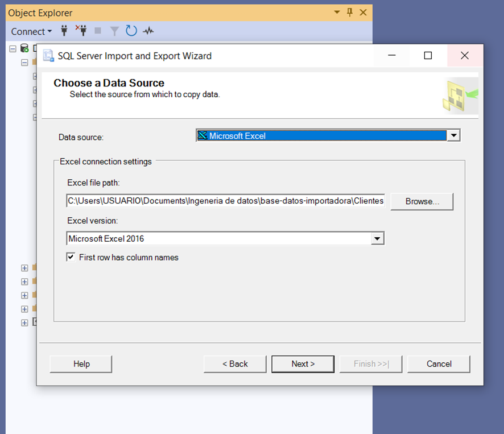
Task: Maximize the Import and Export Wizard window
Action: [x=428, y=56]
